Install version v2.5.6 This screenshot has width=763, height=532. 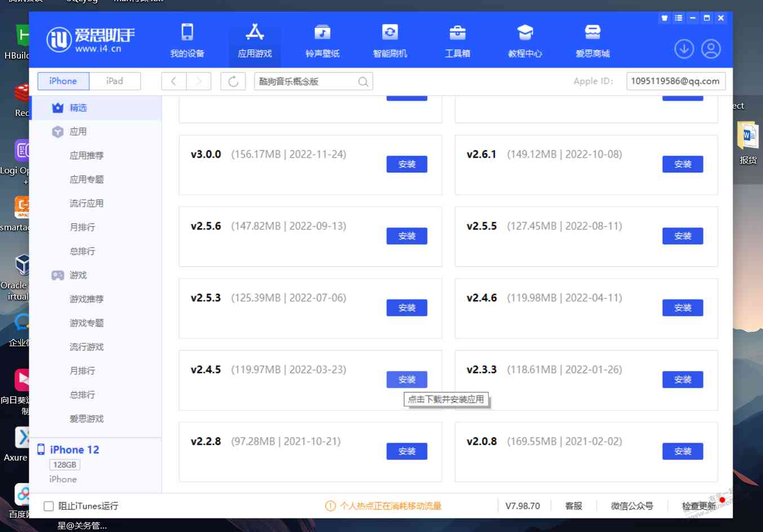407,236
